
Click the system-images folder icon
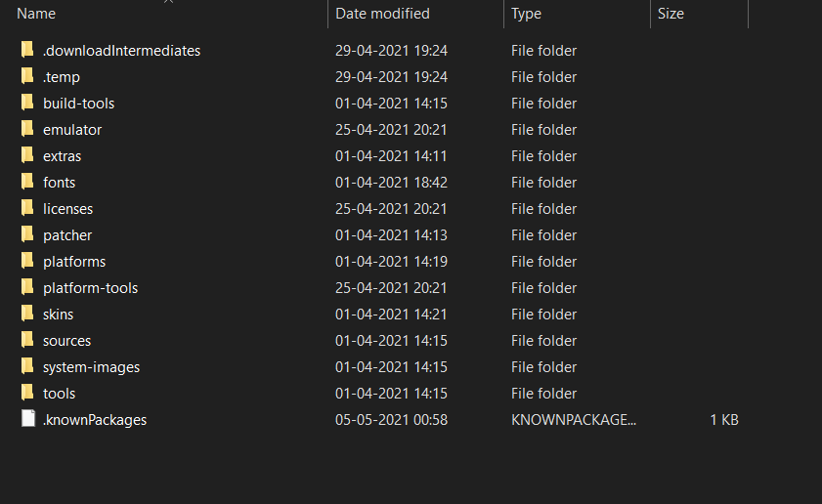click(27, 366)
